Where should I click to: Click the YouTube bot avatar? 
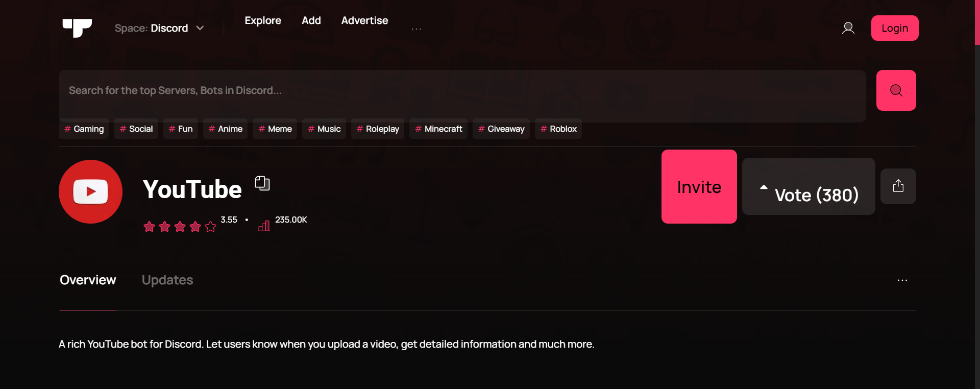[90, 191]
